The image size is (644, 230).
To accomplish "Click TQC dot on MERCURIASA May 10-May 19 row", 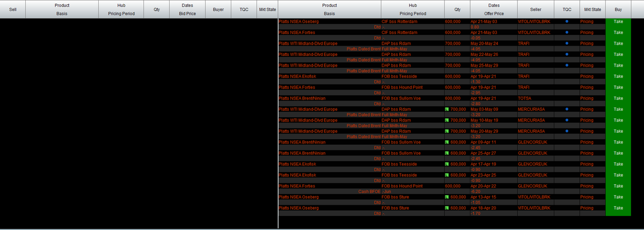I will click(x=567, y=120).
